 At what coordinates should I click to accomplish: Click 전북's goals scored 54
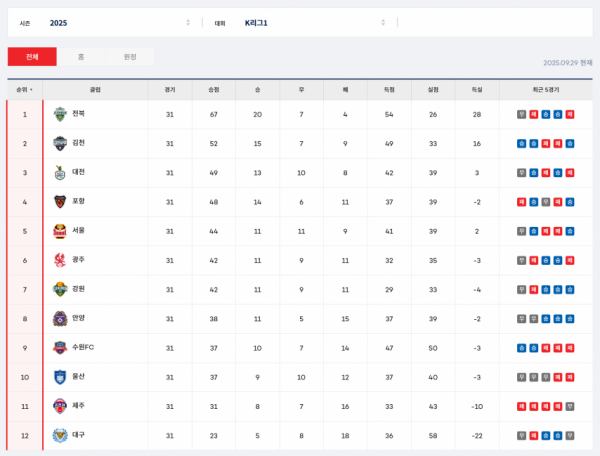point(389,114)
